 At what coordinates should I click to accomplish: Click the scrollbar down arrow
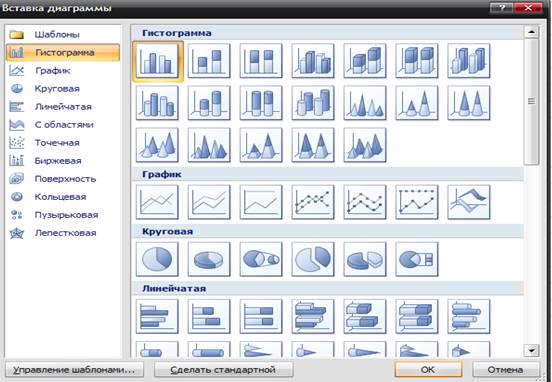coord(531,350)
